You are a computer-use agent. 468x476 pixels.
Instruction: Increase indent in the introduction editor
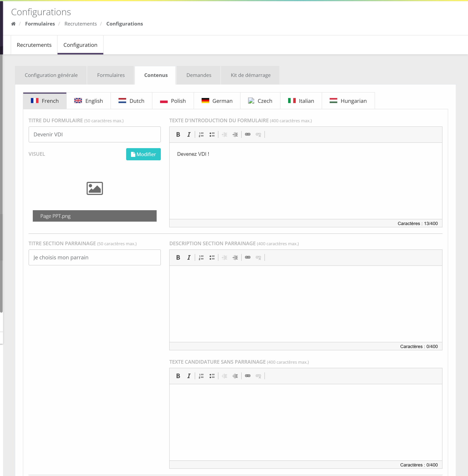235,134
